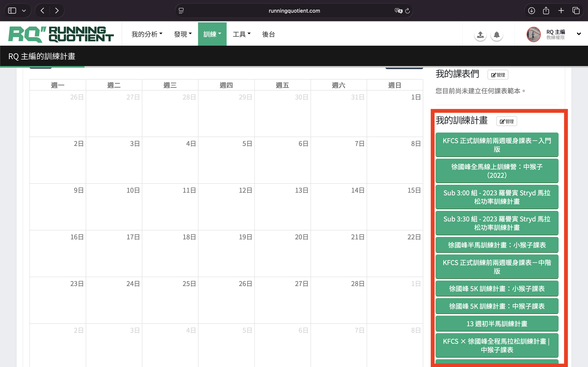Open a new tab with the plus icon
Screen dimensions: 588x367
point(561,11)
